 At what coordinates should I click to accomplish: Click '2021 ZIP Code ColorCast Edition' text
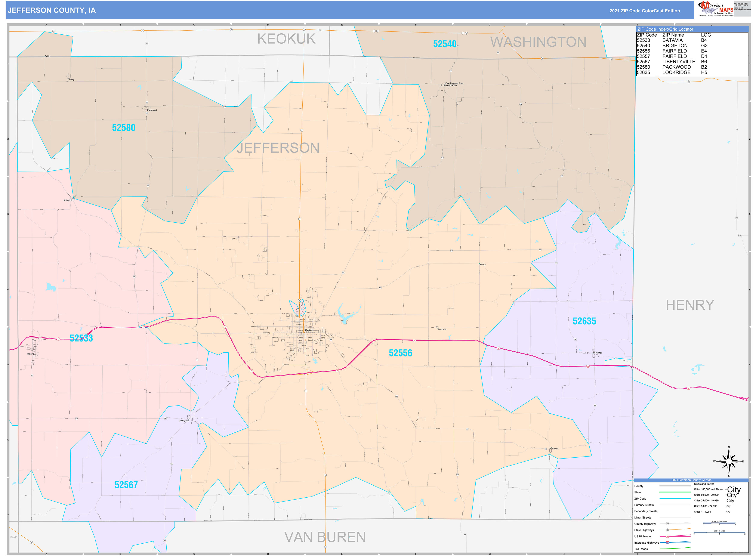point(645,11)
